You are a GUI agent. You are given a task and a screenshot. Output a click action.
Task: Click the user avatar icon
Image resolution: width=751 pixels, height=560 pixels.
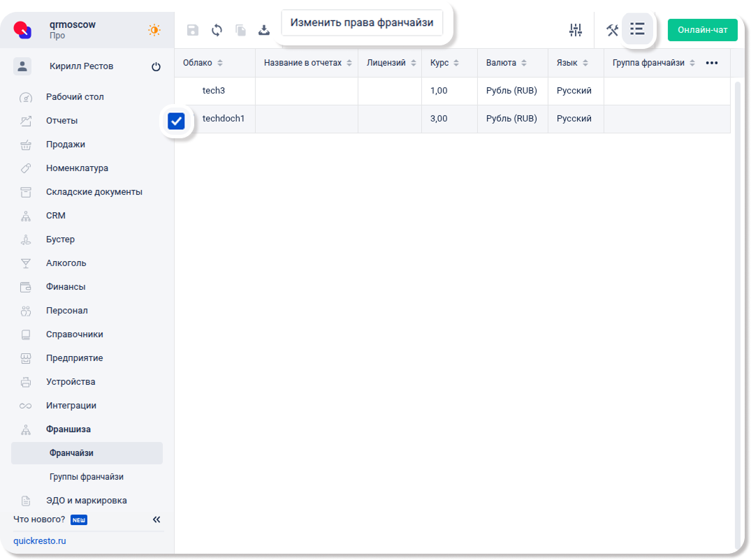tap(22, 66)
